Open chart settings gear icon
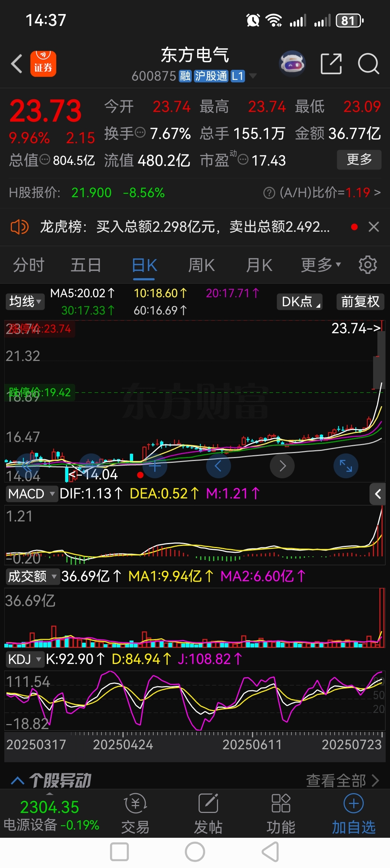Screen dimensions: 390x868 [368, 265]
